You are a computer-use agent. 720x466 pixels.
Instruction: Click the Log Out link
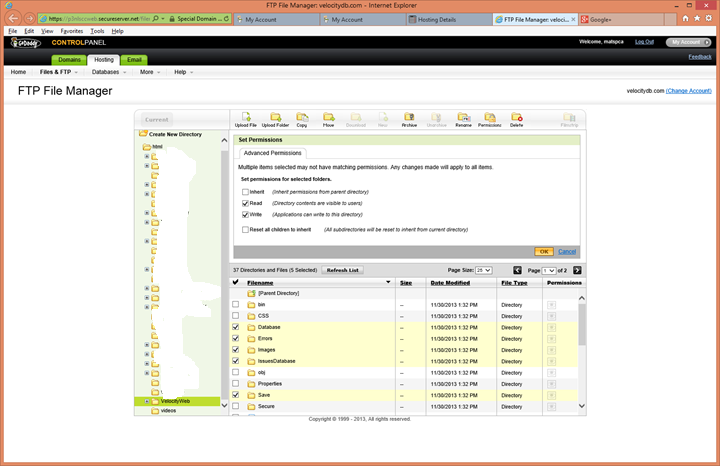click(x=644, y=42)
